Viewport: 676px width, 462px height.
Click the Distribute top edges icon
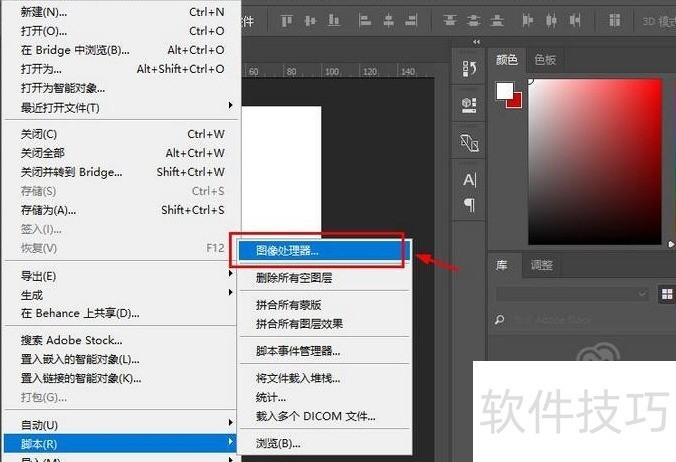coord(450,20)
